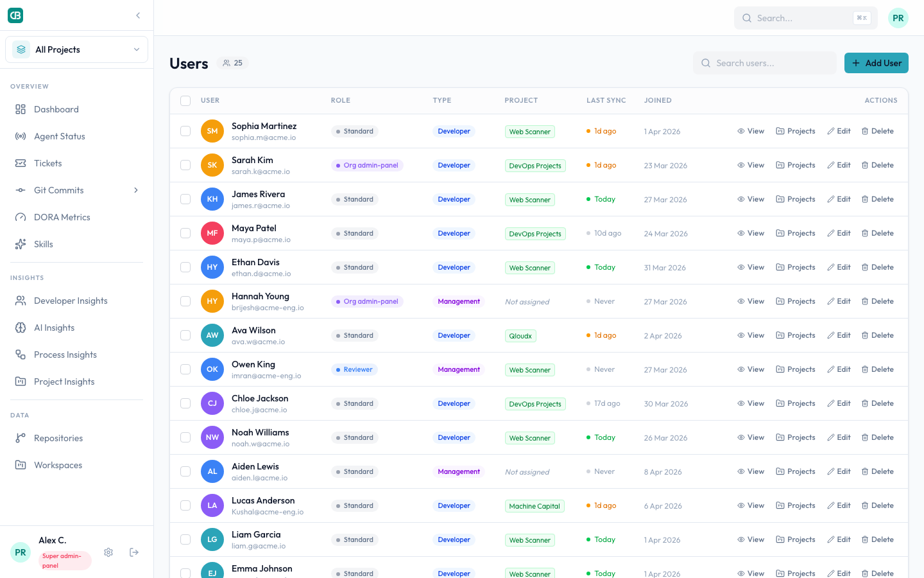Open Developer Insights
Screen dimensions: 924x578
pos(76,301)
